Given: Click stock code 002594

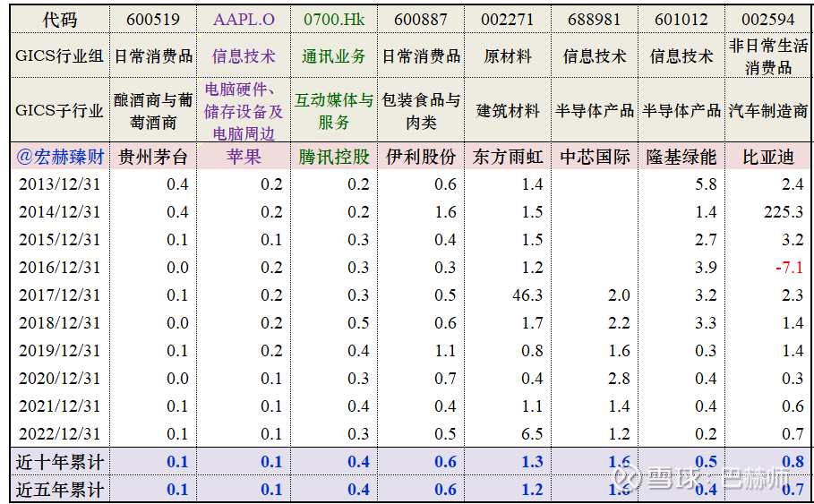Looking at the screenshot, I should (767, 21).
